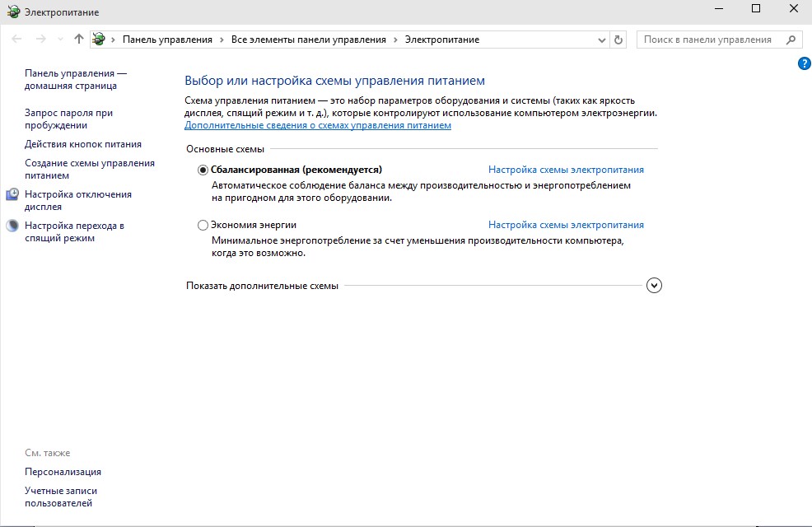Click the Основные схемы section heading
This screenshot has width=812, height=527.
point(226,149)
